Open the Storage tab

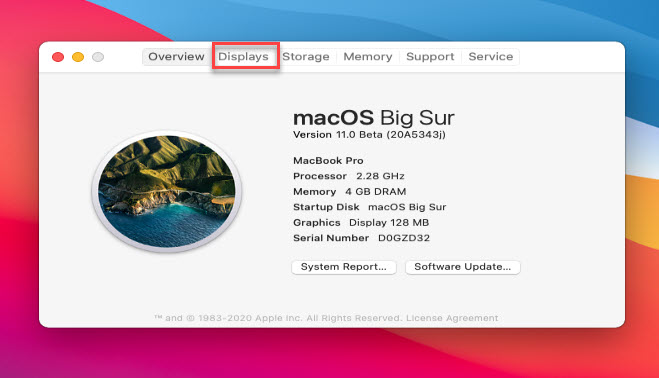point(306,57)
